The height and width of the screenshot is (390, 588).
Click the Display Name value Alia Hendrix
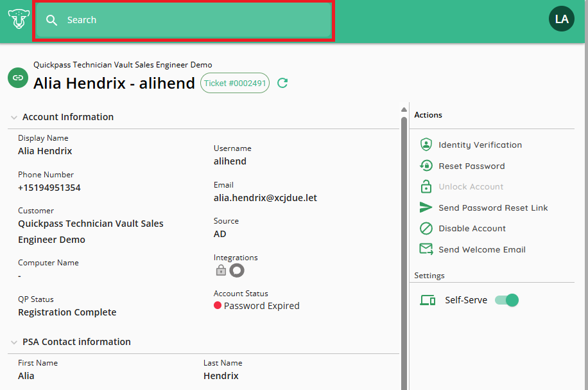tap(45, 151)
